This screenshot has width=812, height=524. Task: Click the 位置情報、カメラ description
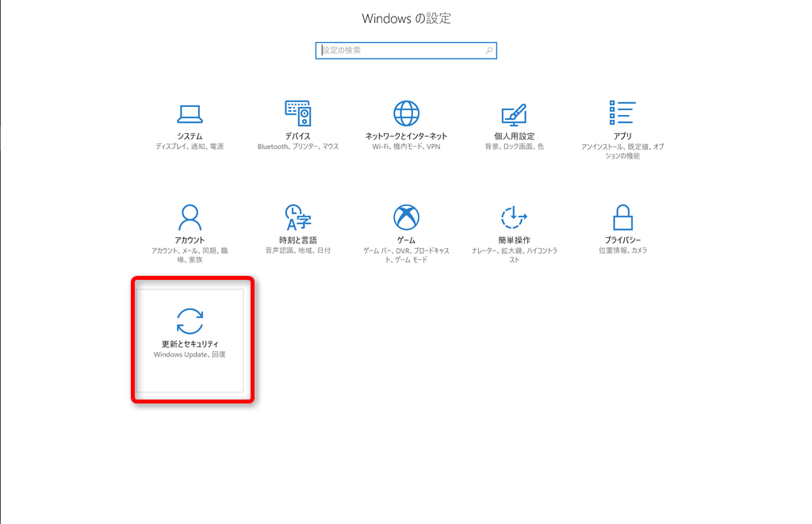(x=622, y=251)
